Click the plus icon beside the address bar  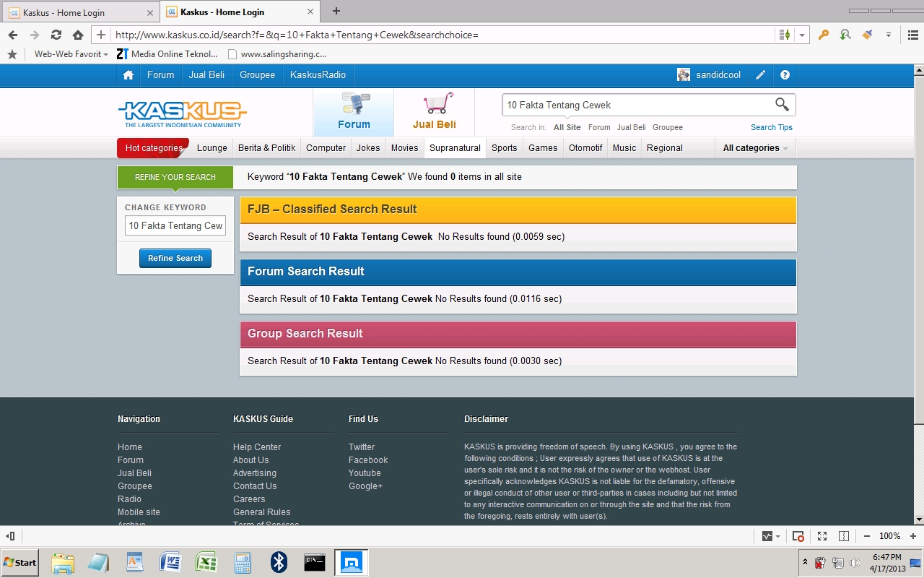point(101,35)
